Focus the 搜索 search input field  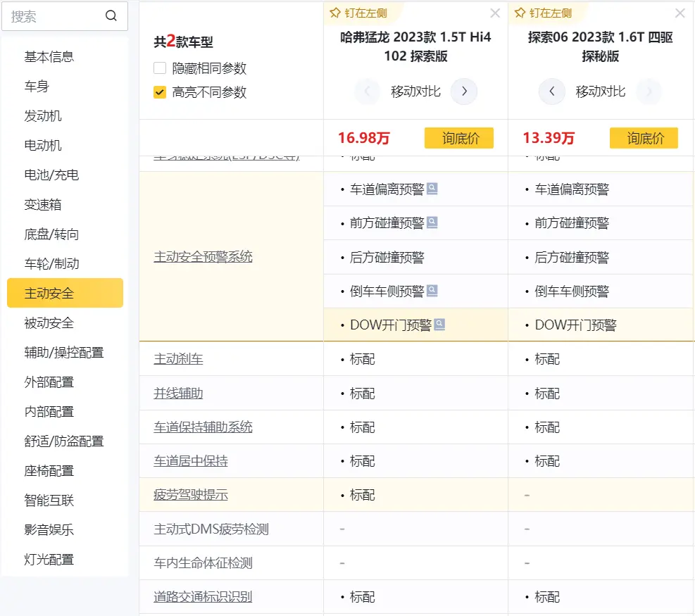coord(65,16)
